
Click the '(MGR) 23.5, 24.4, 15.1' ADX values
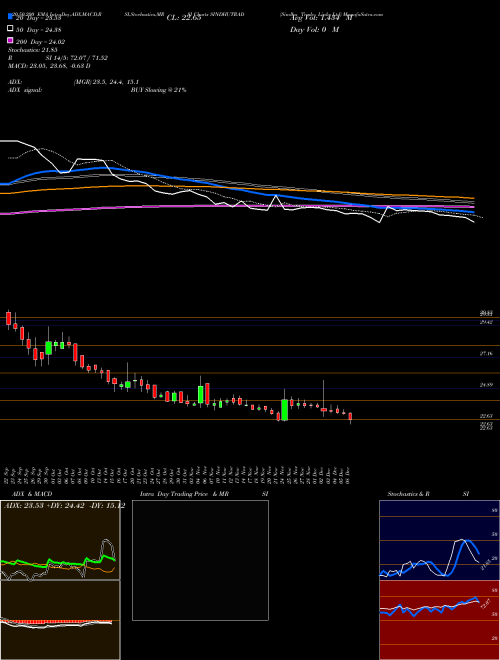[x=106, y=82]
